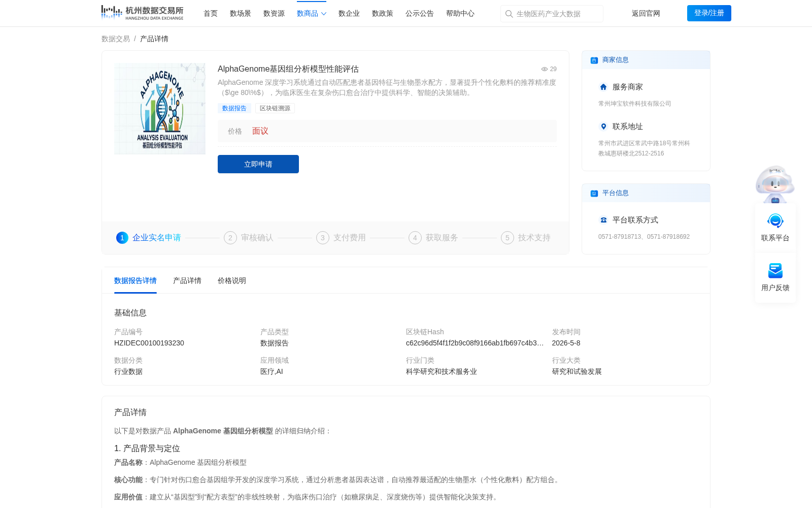Click publish date 2026-5-8
Viewport: 812px width, 508px height.
(566, 343)
